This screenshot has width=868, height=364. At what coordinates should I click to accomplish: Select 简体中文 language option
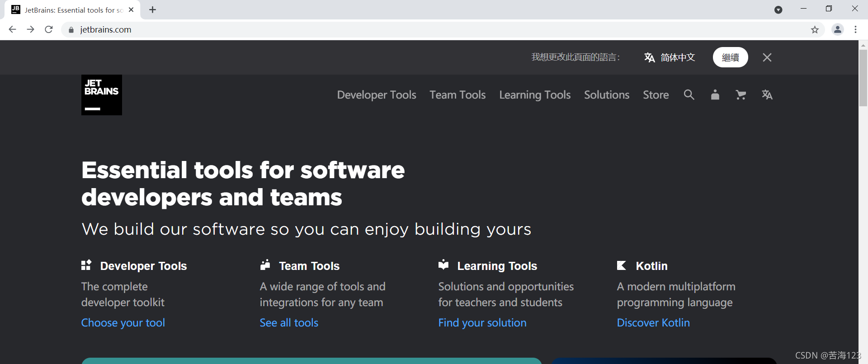pyautogui.click(x=678, y=57)
